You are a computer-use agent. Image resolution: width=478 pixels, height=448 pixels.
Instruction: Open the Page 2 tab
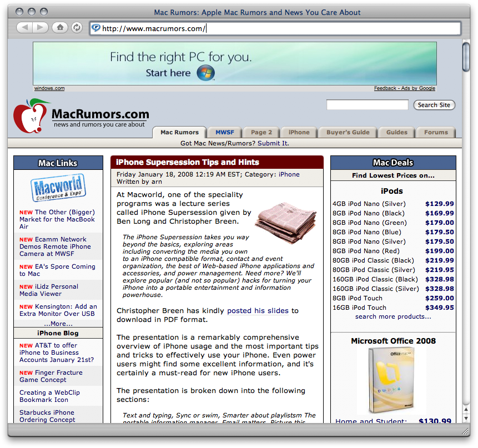261,132
